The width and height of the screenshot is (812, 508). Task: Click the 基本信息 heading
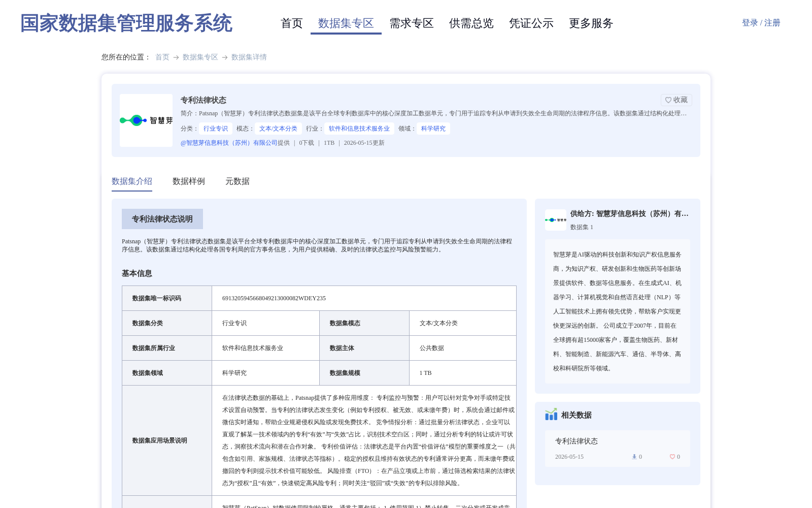click(x=137, y=273)
